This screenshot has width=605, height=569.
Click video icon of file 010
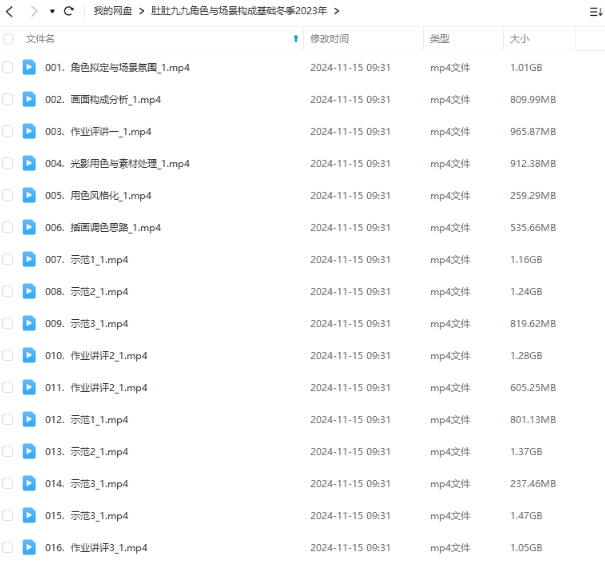(x=29, y=355)
